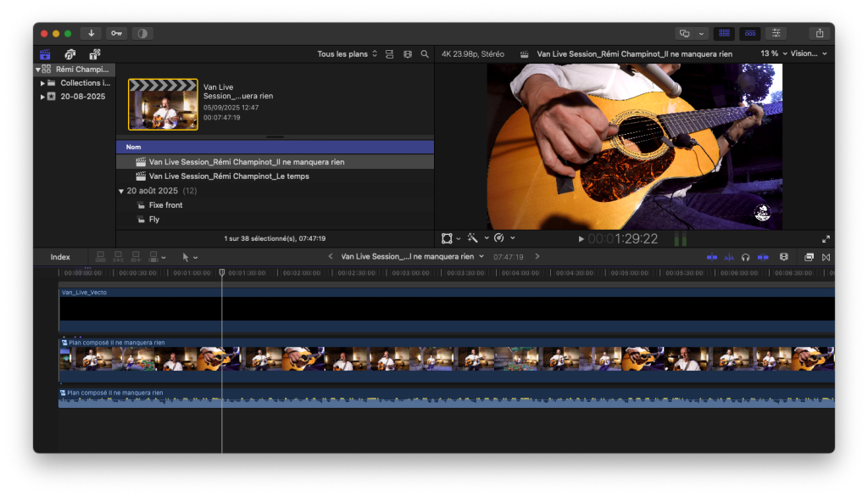Expand the 'Collections i...' folder
The width and height of the screenshot is (868, 497).
[x=43, y=83]
